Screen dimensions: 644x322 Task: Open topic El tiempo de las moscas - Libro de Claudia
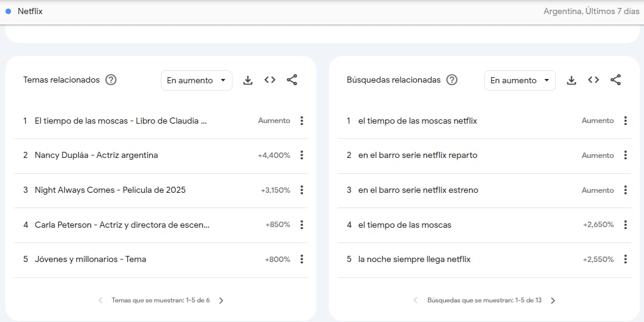[x=120, y=121]
